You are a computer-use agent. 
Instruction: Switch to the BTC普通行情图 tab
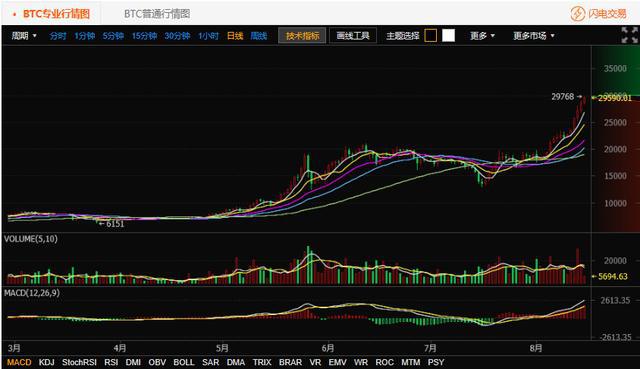[x=157, y=14]
